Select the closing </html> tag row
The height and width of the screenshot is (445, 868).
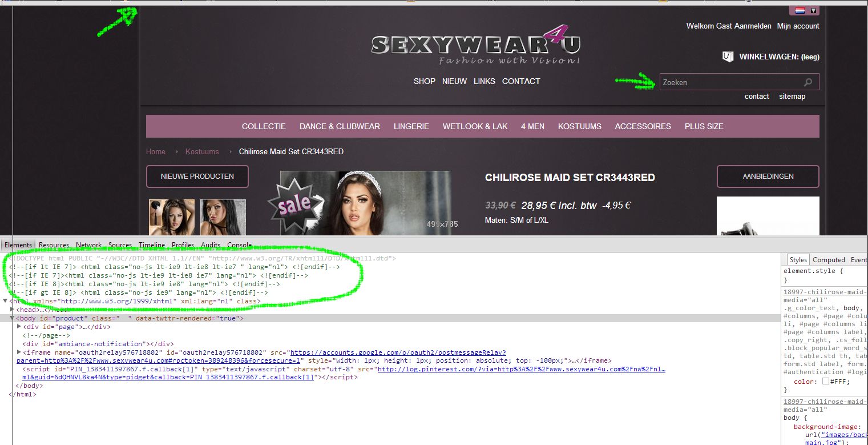pos(23,395)
